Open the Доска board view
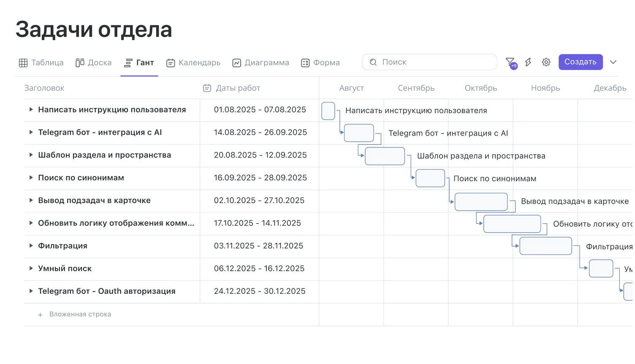This screenshot has width=635, height=364. point(93,63)
